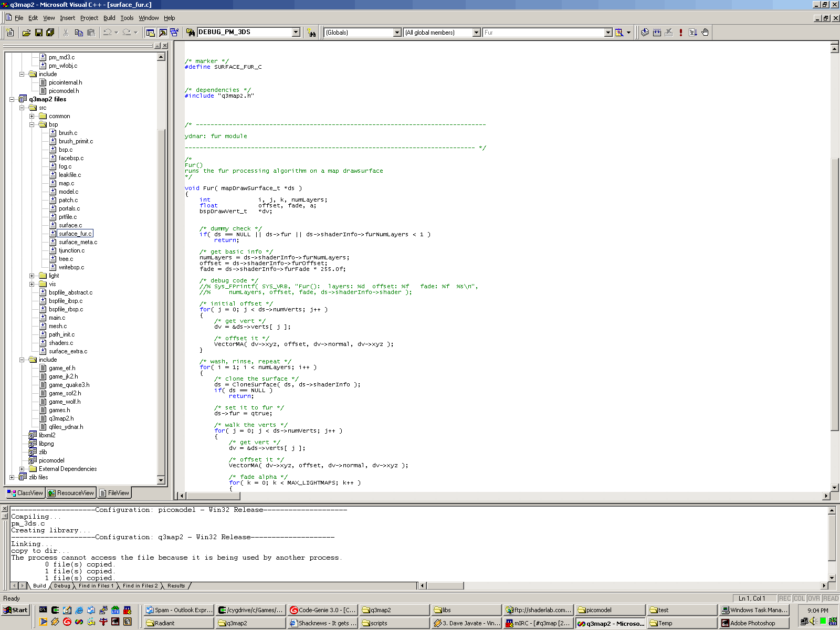
Task: Open the DEBUG_PM_3DS search dropdown
Action: 296,33
